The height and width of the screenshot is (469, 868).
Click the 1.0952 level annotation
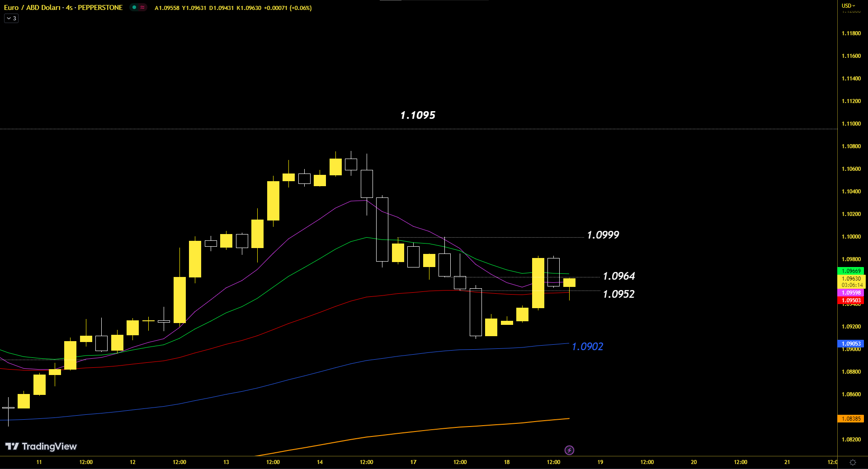618,294
